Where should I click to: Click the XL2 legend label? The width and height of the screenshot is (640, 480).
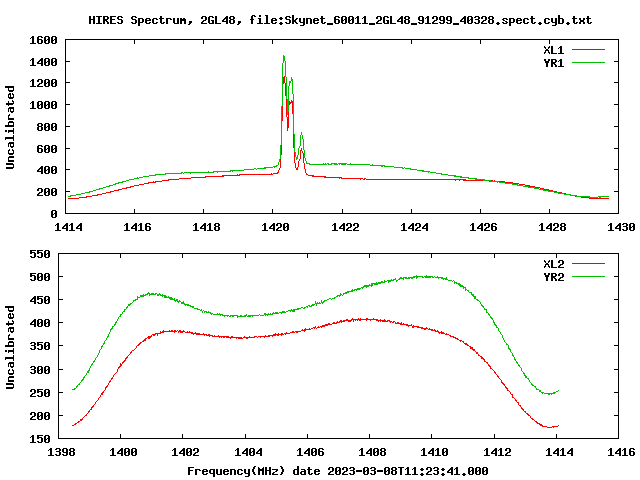(553, 264)
